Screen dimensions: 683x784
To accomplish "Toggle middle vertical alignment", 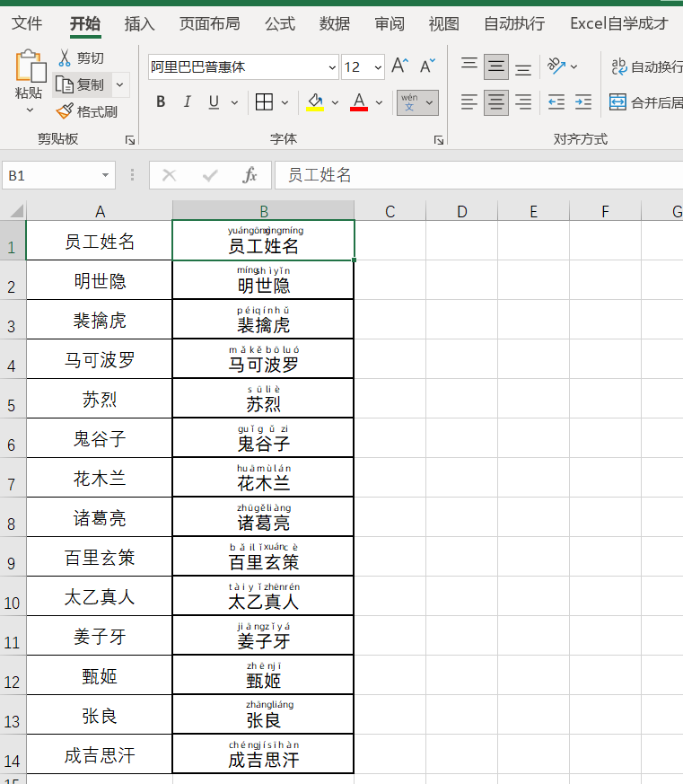I will tap(496, 66).
